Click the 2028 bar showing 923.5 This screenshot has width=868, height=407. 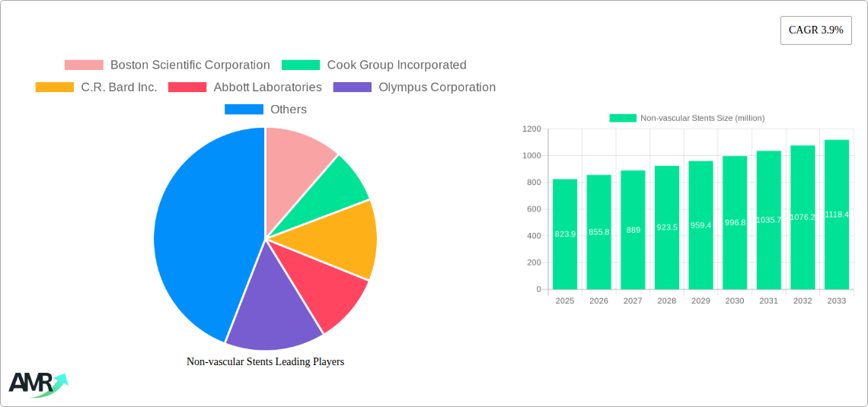pyautogui.click(x=667, y=227)
